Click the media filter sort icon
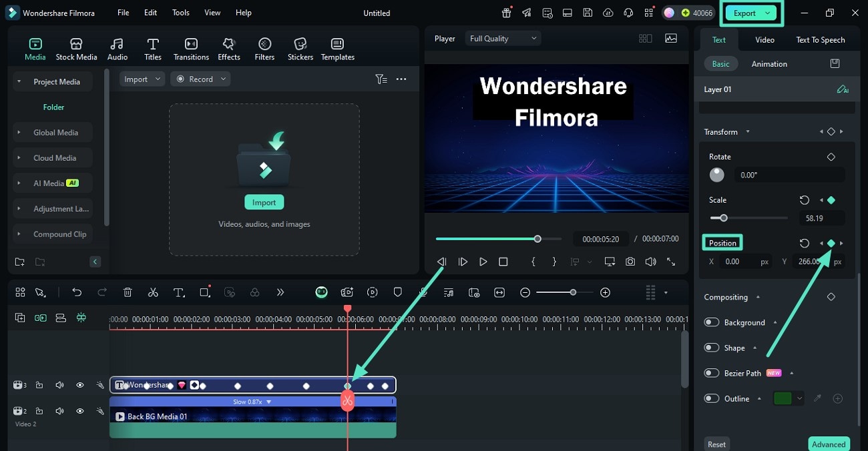868x451 pixels. 381,79
